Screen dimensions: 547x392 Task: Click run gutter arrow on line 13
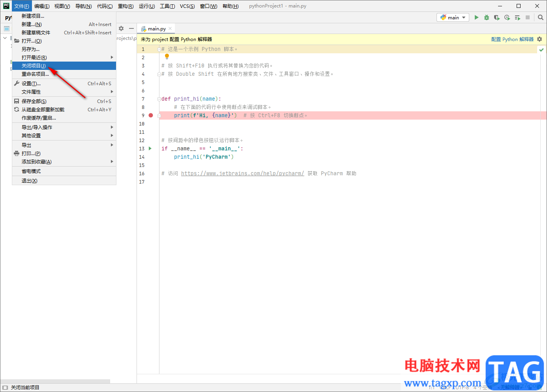pyautogui.click(x=150, y=148)
